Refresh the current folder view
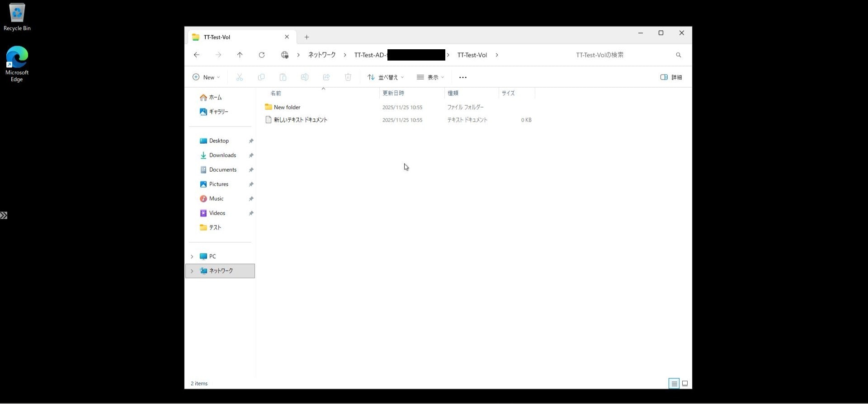The image size is (868, 404). (261, 55)
